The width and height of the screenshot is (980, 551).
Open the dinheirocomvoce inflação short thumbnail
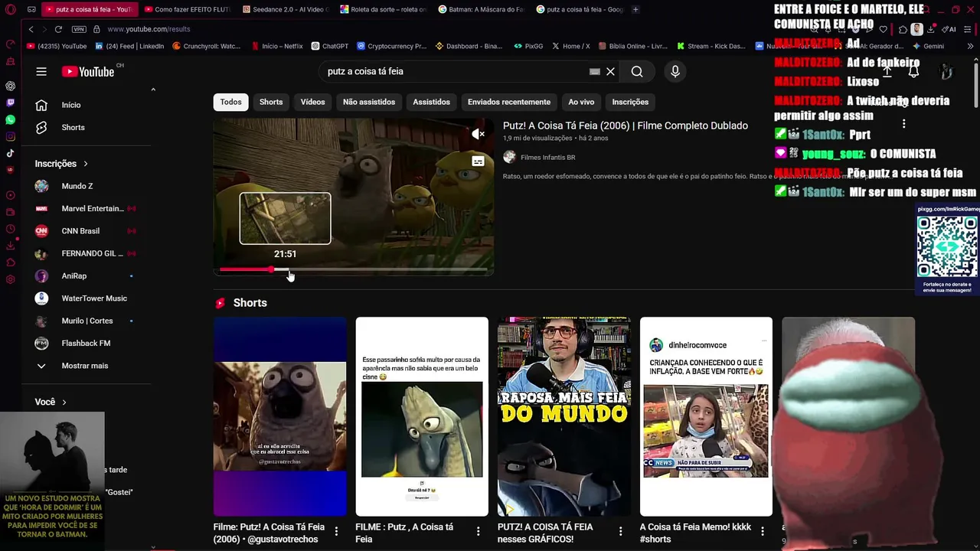(706, 417)
